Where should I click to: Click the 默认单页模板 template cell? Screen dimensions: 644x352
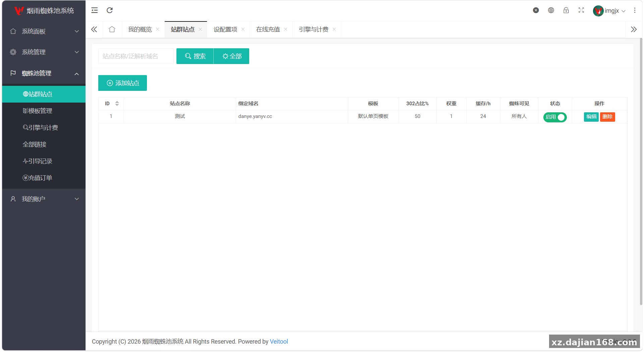pyautogui.click(x=373, y=116)
